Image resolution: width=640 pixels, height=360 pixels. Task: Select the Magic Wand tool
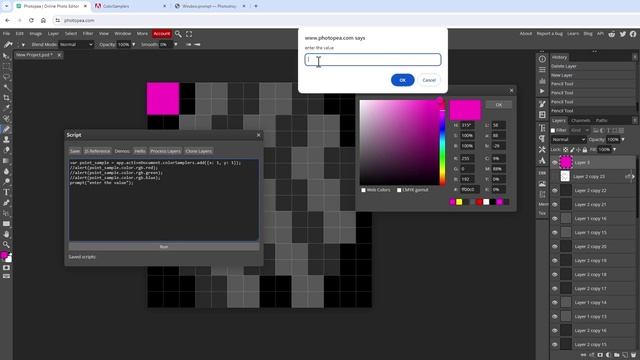tap(6, 87)
